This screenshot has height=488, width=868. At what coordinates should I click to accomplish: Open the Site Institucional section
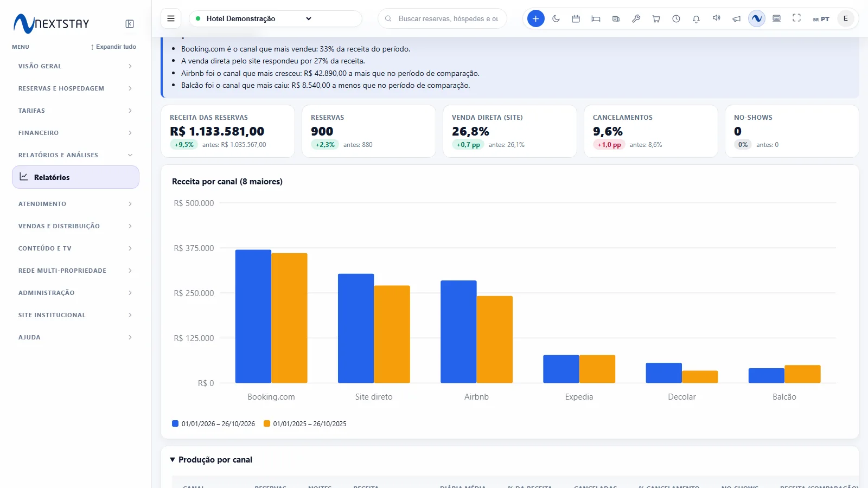75,315
